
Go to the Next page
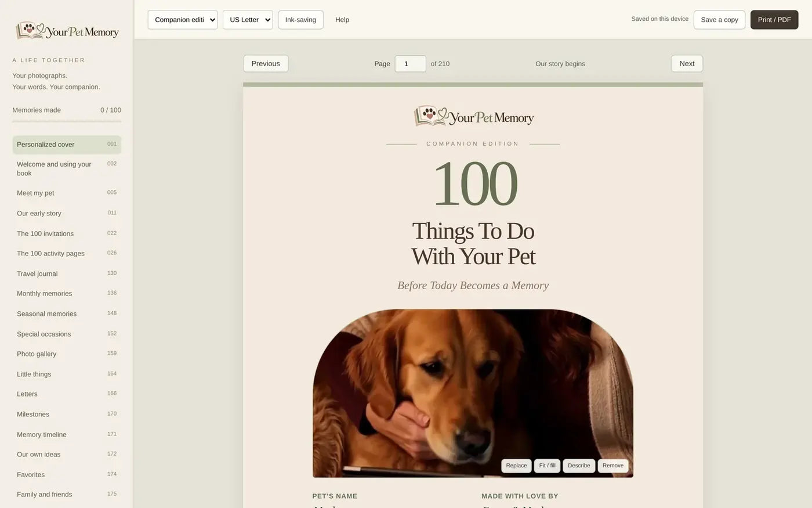[687, 64]
